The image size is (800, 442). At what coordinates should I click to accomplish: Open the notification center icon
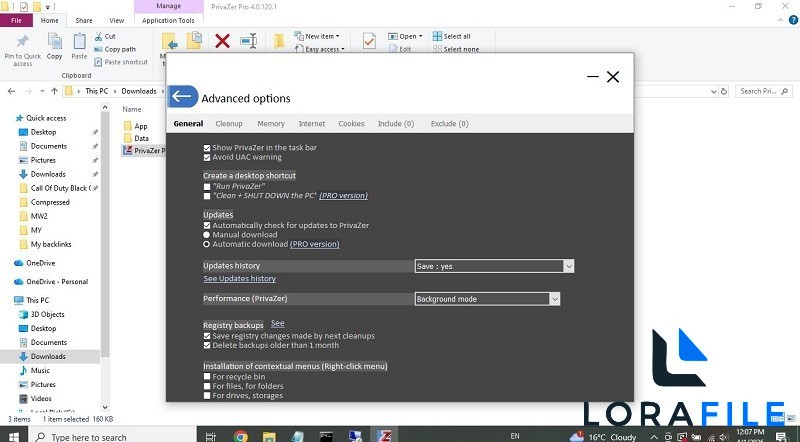(x=781, y=436)
